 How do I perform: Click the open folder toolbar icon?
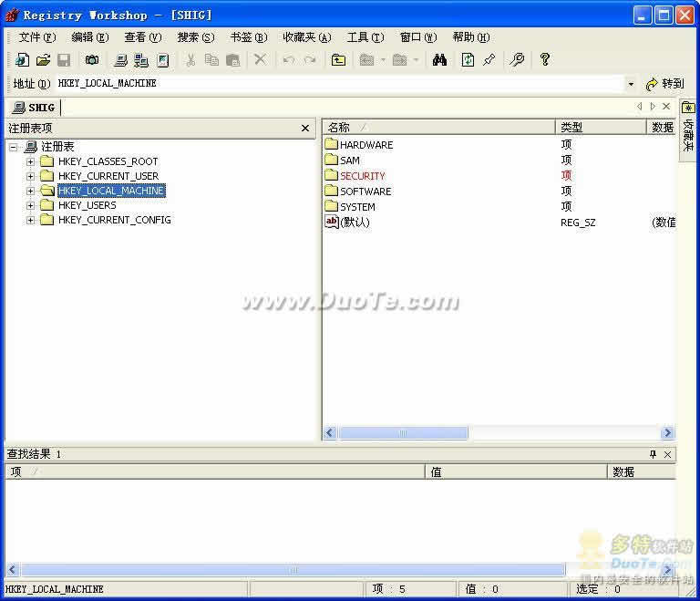43,59
